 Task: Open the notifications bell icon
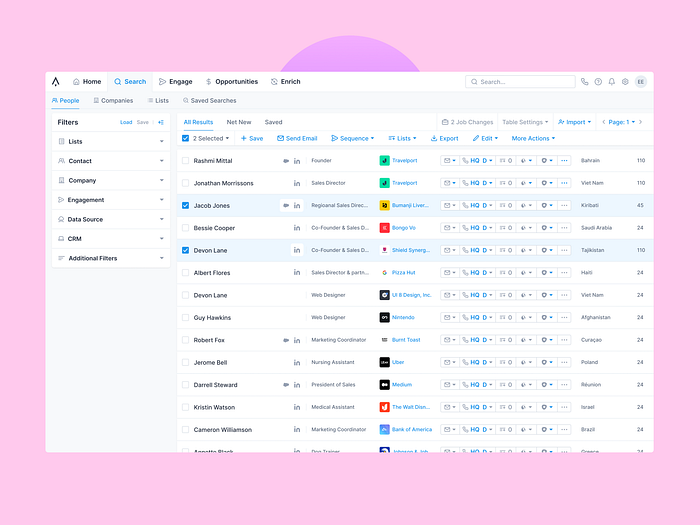(612, 82)
